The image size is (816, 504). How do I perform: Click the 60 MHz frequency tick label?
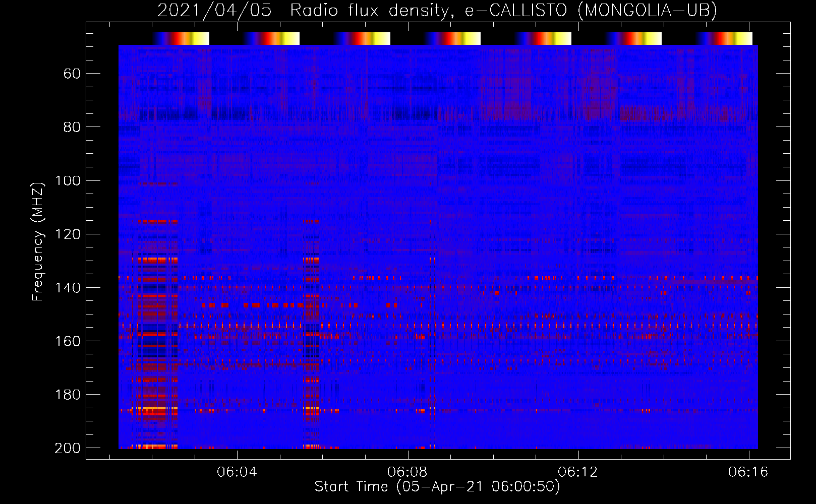[72, 74]
